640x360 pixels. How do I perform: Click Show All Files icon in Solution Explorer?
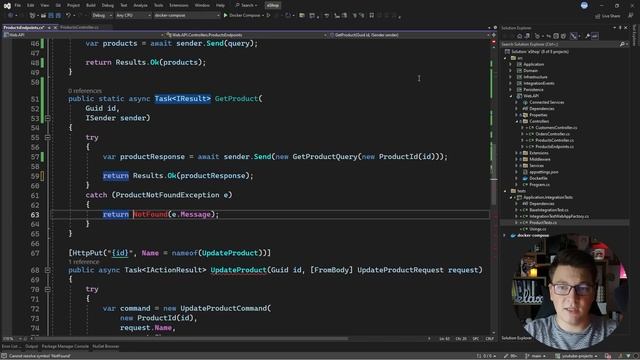[563, 36]
